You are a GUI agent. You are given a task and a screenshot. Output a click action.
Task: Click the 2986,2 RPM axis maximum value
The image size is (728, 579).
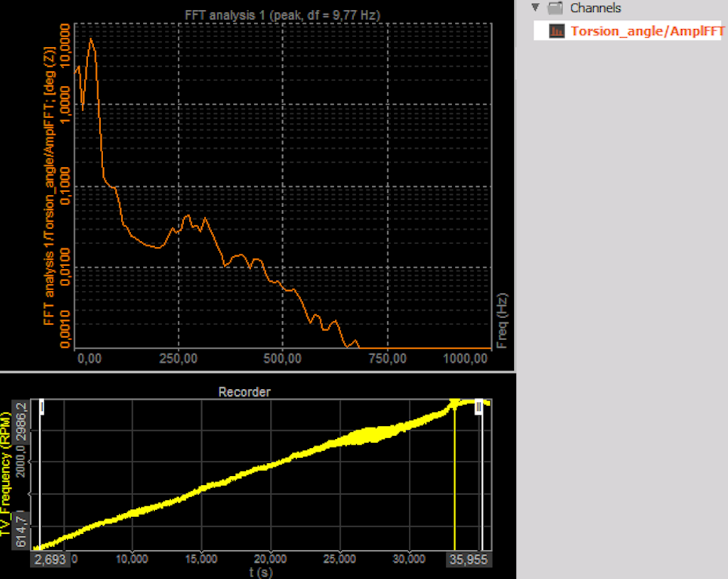(21, 422)
